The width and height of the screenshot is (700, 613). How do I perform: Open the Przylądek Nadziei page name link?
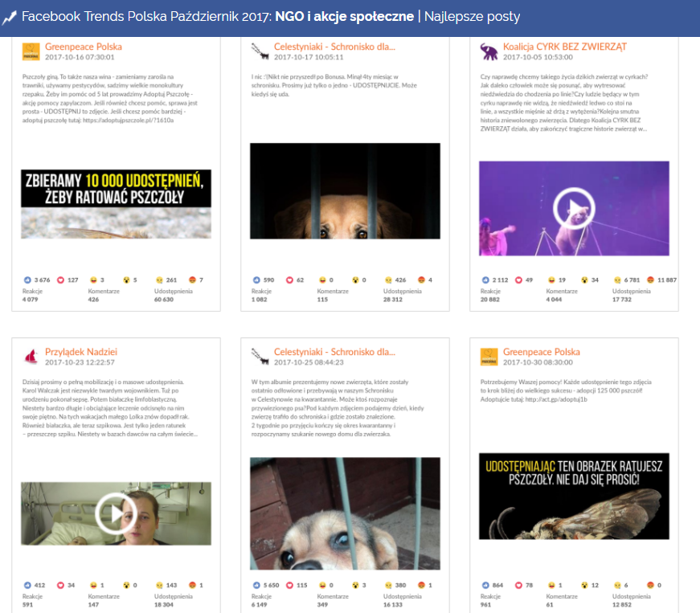[81, 352]
